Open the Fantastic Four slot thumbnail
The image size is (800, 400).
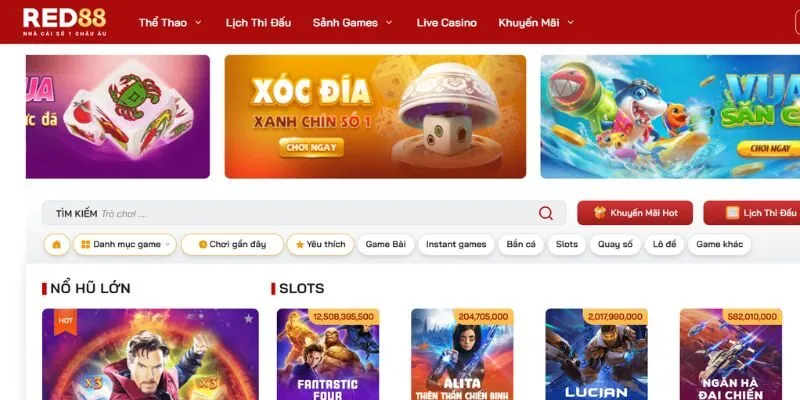tap(328, 354)
